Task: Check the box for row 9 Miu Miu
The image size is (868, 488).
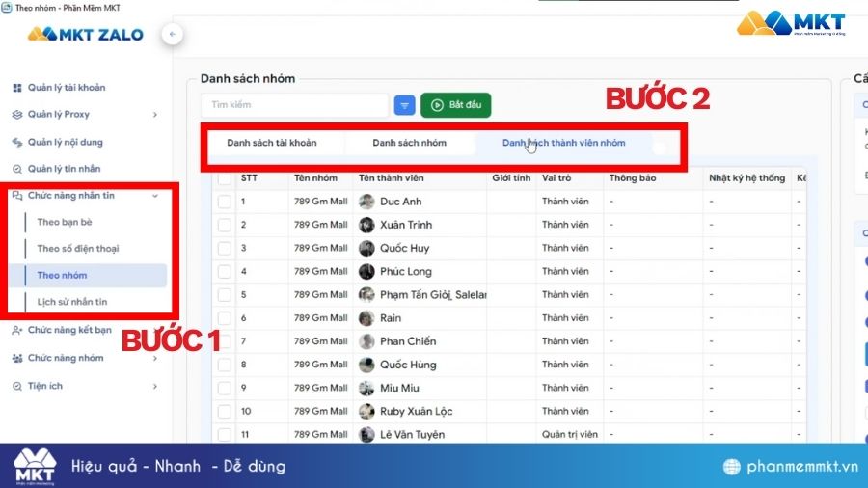Action: click(x=224, y=388)
